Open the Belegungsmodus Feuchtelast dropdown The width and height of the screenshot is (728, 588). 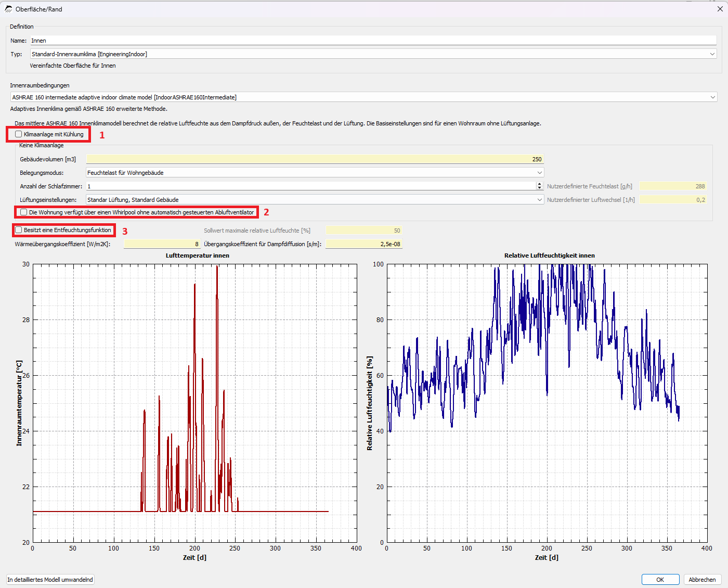point(315,173)
